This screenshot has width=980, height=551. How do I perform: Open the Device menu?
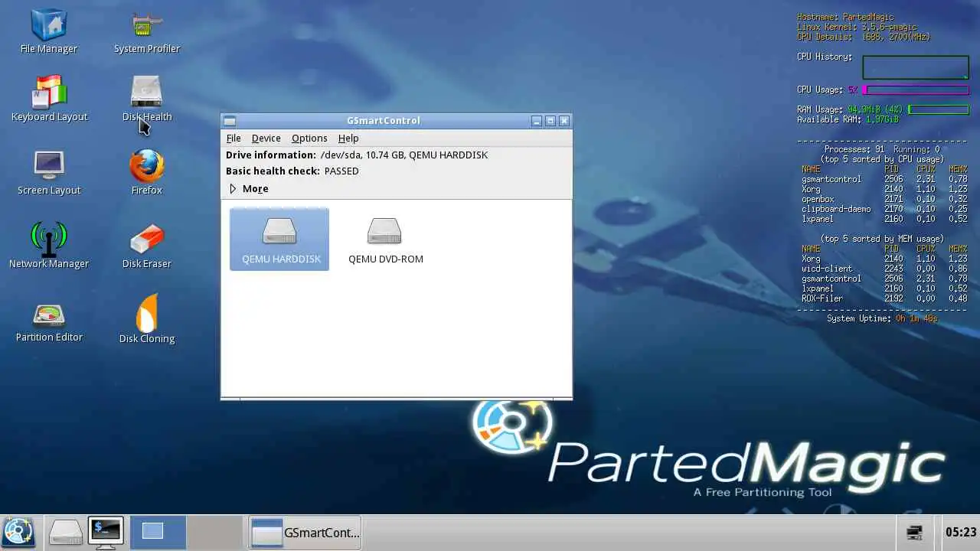pyautogui.click(x=266, y=138)
